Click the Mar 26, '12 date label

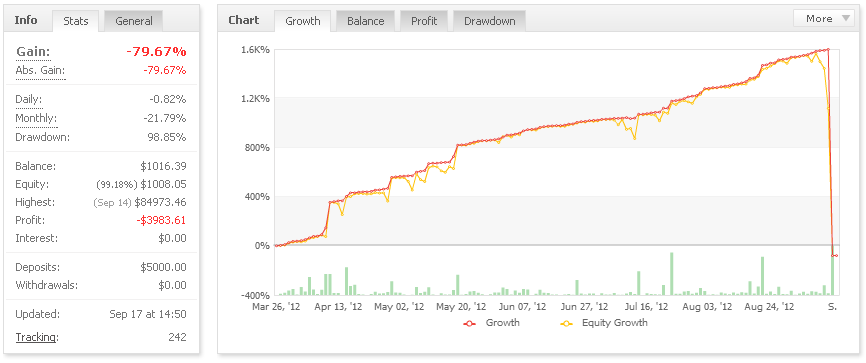[276, 306]
